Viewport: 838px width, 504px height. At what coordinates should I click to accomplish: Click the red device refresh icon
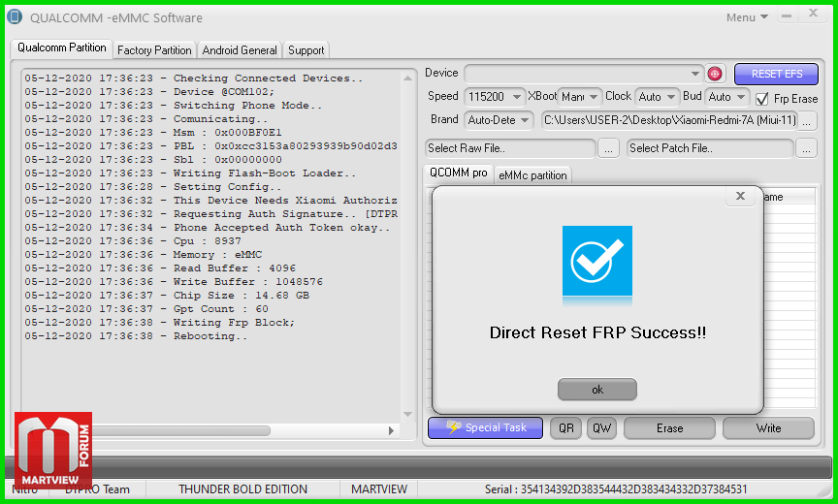(715, 74)
